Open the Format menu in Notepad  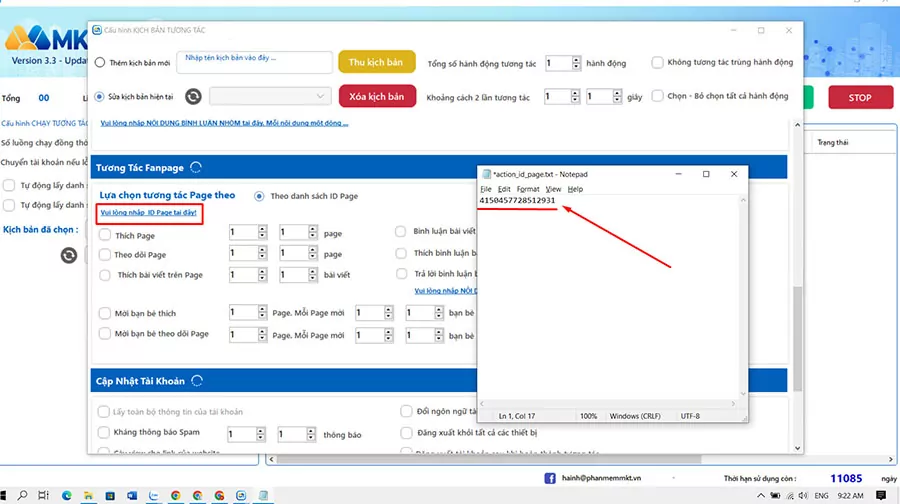click(x=528, y=189)
